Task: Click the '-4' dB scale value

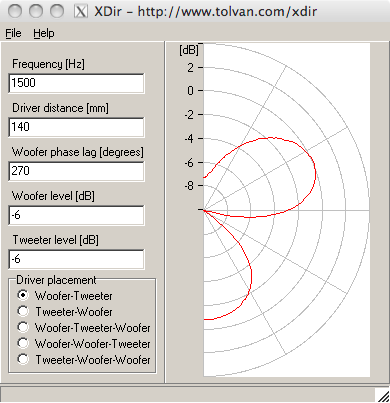Action: coord(189,138)
